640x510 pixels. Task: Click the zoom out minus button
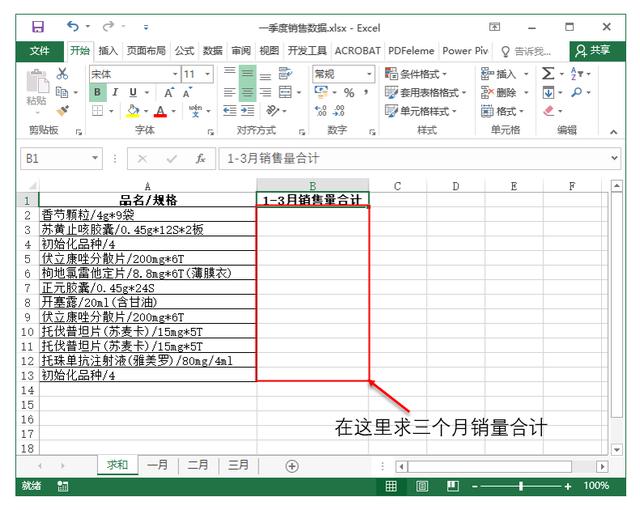click(x=475, y=486)
